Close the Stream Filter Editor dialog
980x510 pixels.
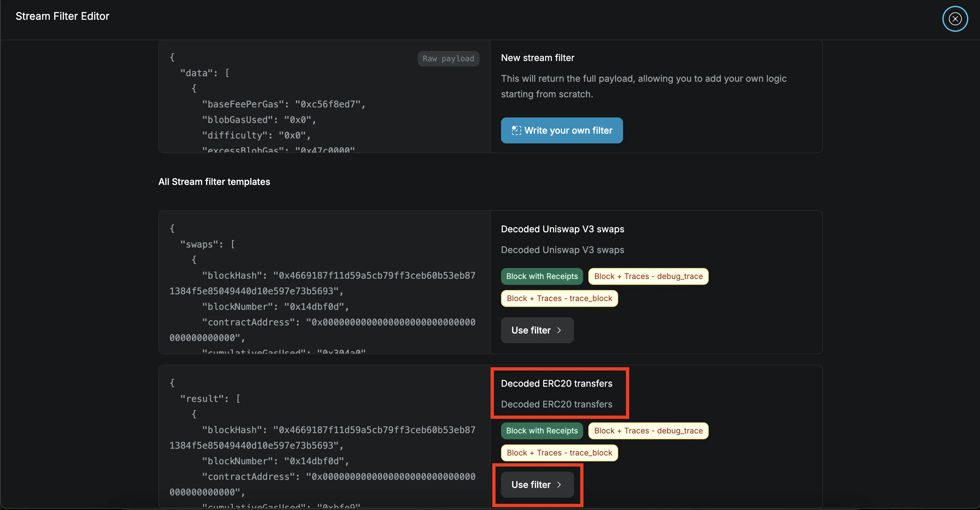(955, 18)
